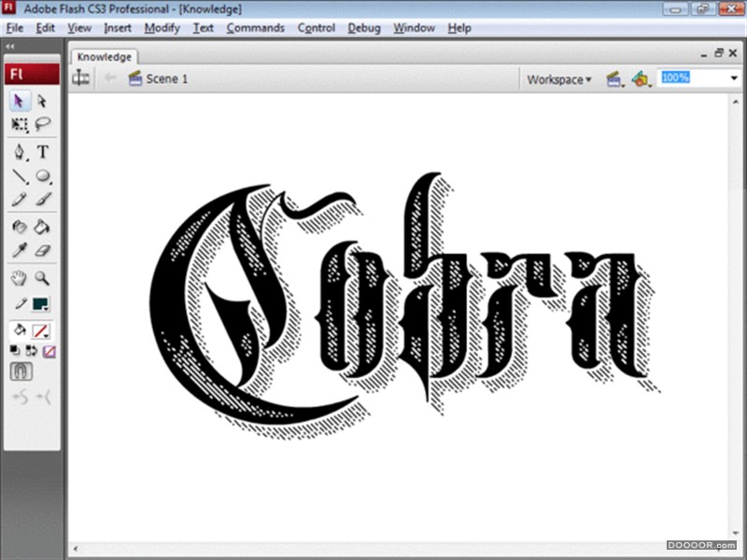Set no color option
Image resolution: width=747 pixels, height=560 pixels.
click(x=49, y=352)
